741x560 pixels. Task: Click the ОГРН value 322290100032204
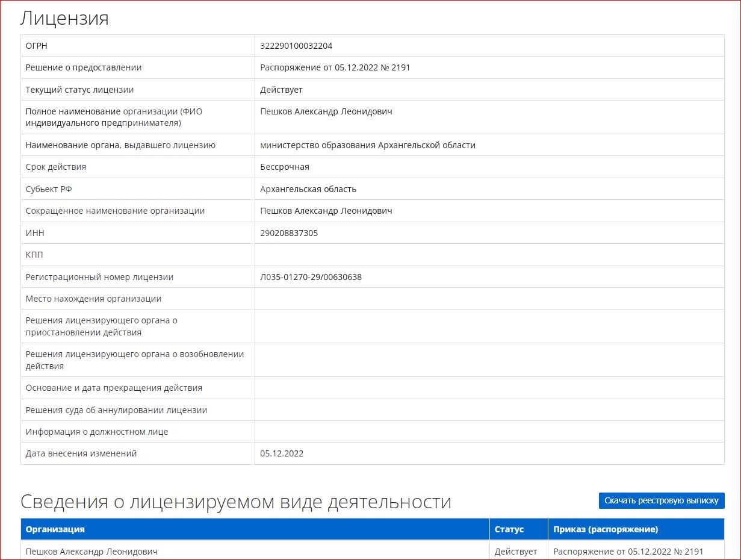pos(296,46)
